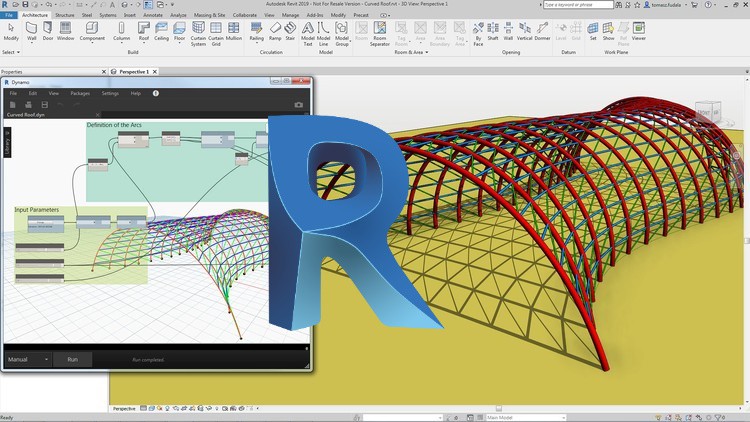
Task: Open the Wall tool dropdown arrow
Action: [x=32, y=43]
